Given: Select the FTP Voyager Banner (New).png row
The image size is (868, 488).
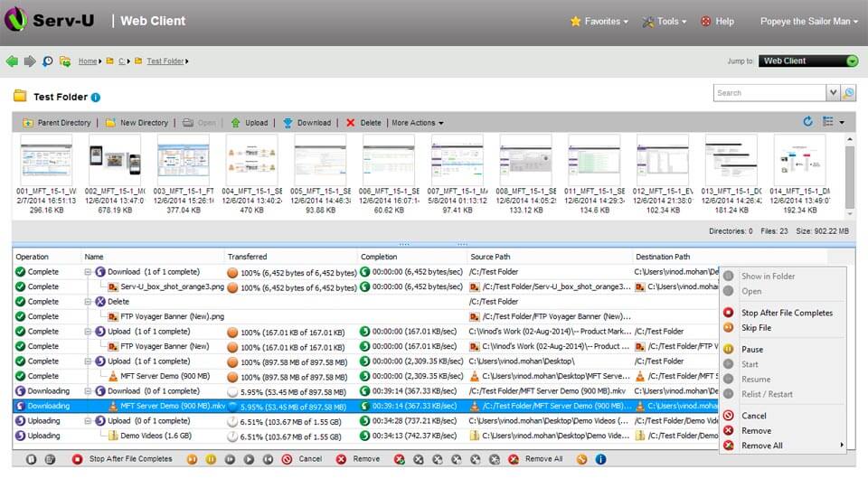Looking at the screenshot, I should 365,316.
